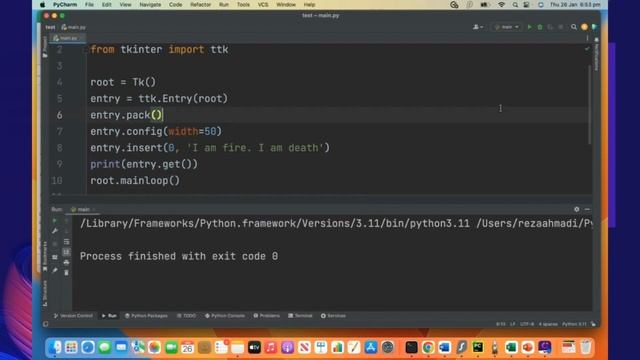Open Google Chrome from the Dock
This screenshot has width=640, height=360.
[428, 347]
